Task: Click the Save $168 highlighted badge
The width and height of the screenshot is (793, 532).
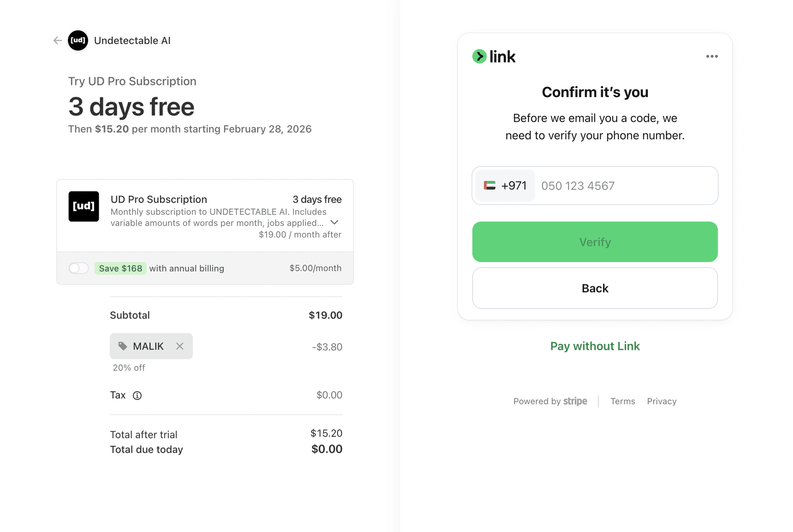Action: (x=120, y=268)
